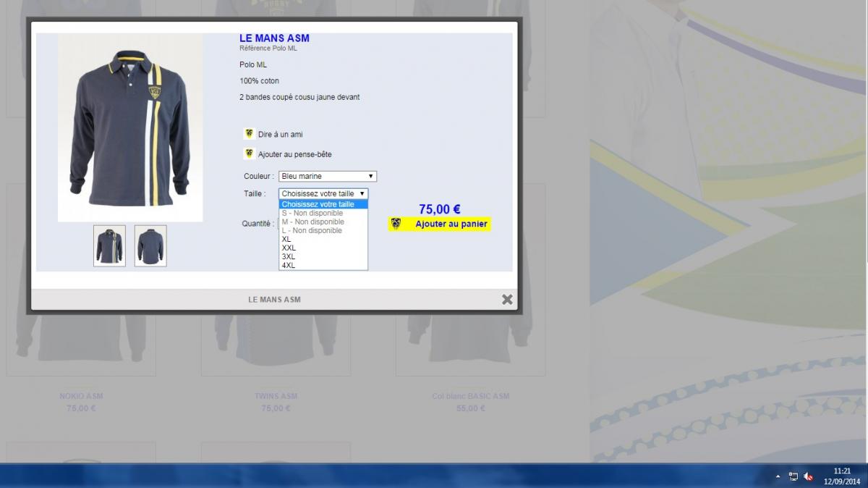This screenshot has height=488, width=868.
Task: Show the back view polo thumbnail
Action: [x=150, y=245]
